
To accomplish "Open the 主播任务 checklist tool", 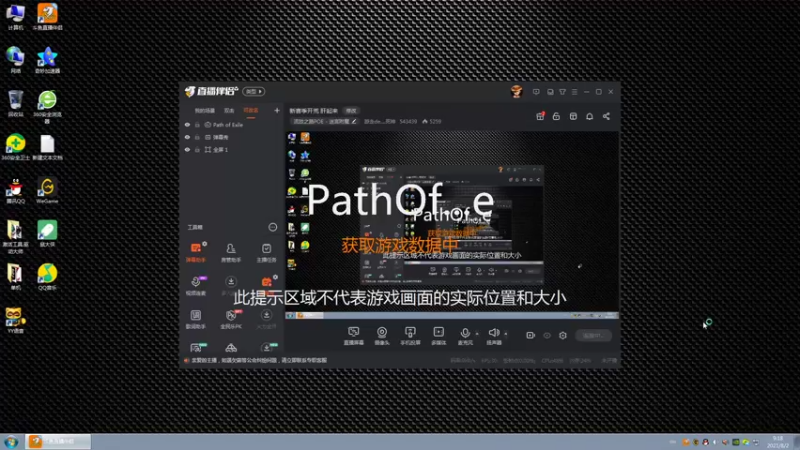I will pyautogui.click(x=266, y=252).
